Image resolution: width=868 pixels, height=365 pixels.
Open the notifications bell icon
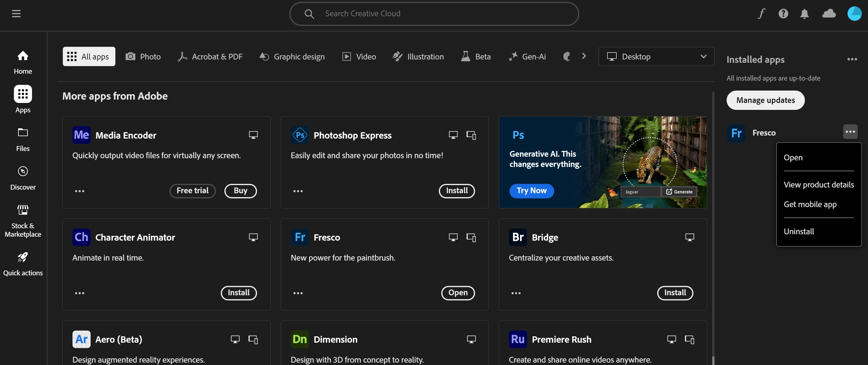coord(804,14)
